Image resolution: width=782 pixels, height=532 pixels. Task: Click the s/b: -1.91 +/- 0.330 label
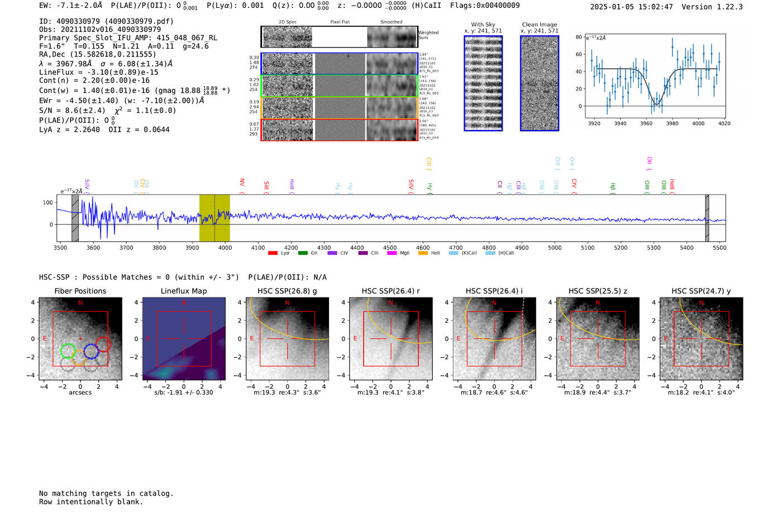[184, 392]
